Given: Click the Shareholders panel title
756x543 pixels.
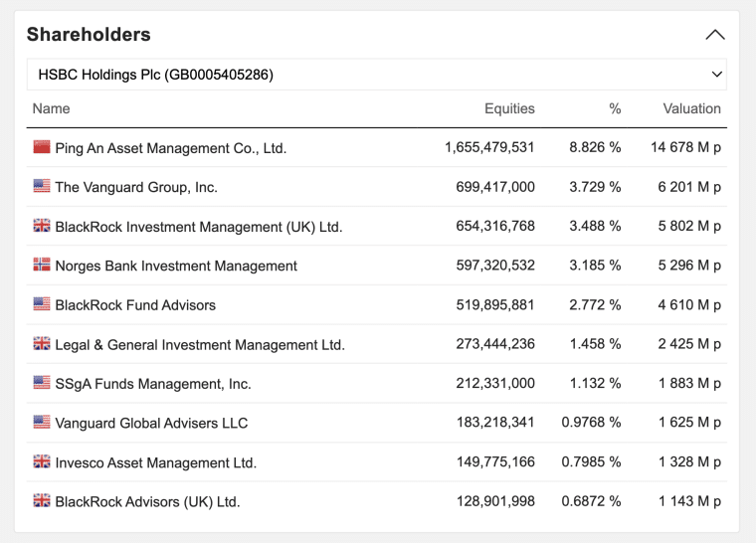Looking at the screenshot, I should click(x=89, y=35).
